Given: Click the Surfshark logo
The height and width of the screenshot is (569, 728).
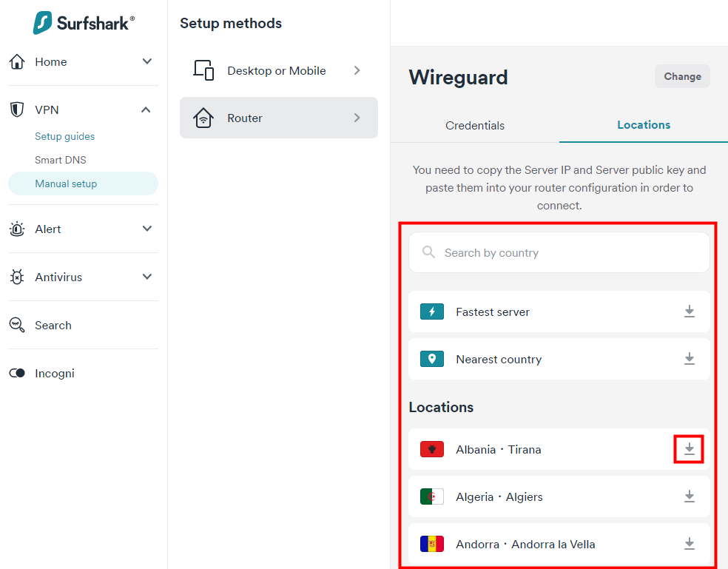Looking at the screenshot, I should [84, 23].
